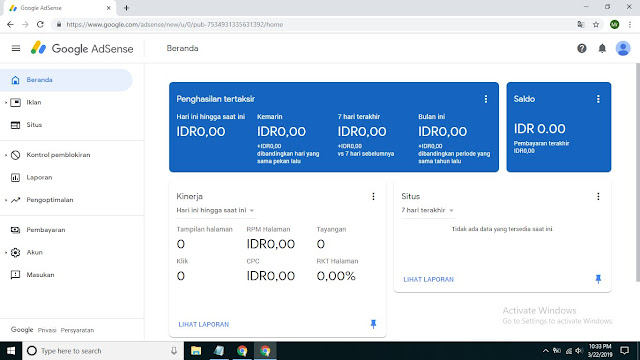Select Beranda in the sidebar
Screen dimensions: 640x360
point(66,80)
